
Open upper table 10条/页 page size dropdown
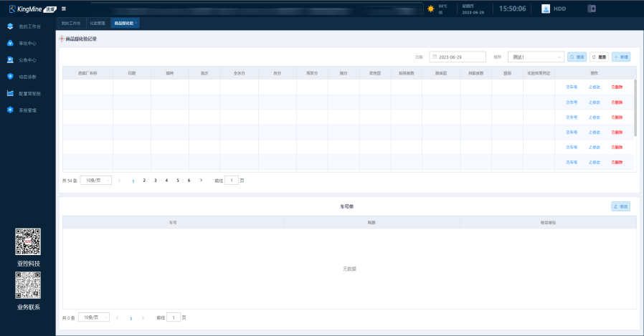click(x=95, y=181)
